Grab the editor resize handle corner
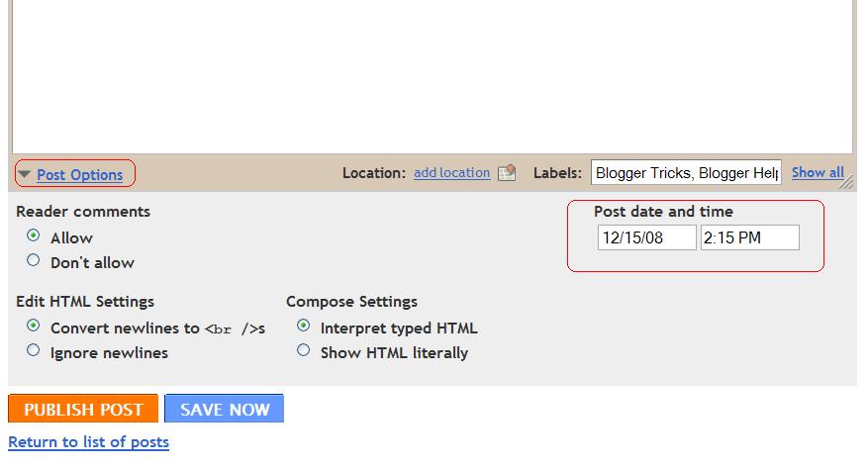This screenshot has width=868, height=468. pos(846,182)
